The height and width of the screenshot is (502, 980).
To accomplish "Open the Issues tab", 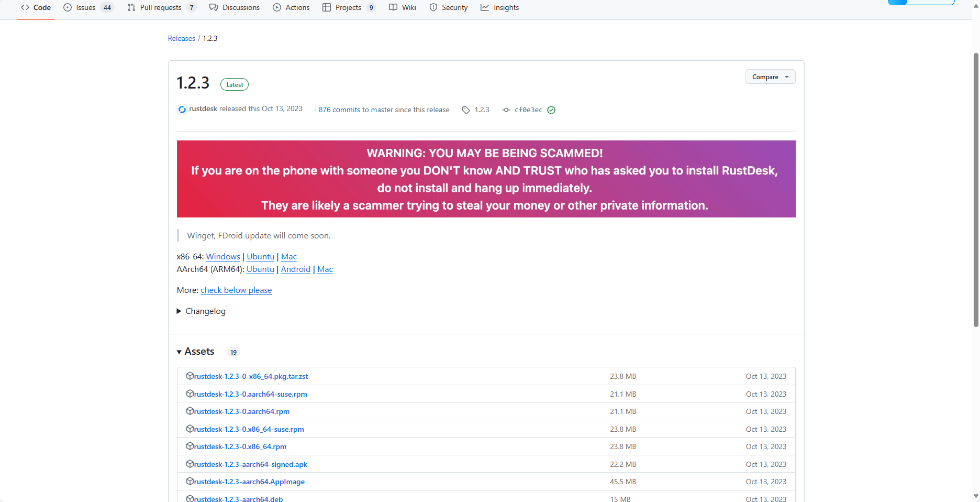I will [x=86, y=7].
